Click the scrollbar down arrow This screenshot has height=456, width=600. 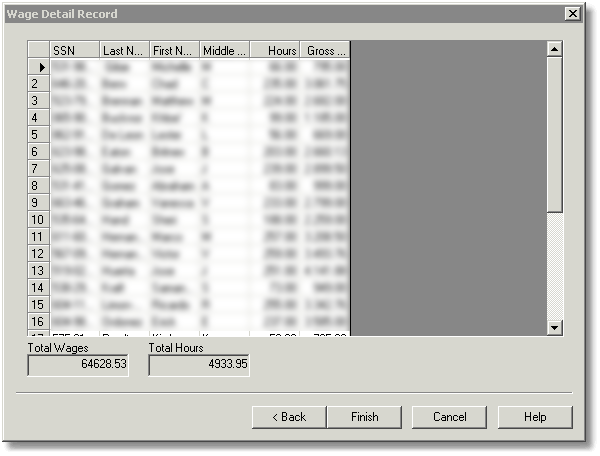coord(554,327)
